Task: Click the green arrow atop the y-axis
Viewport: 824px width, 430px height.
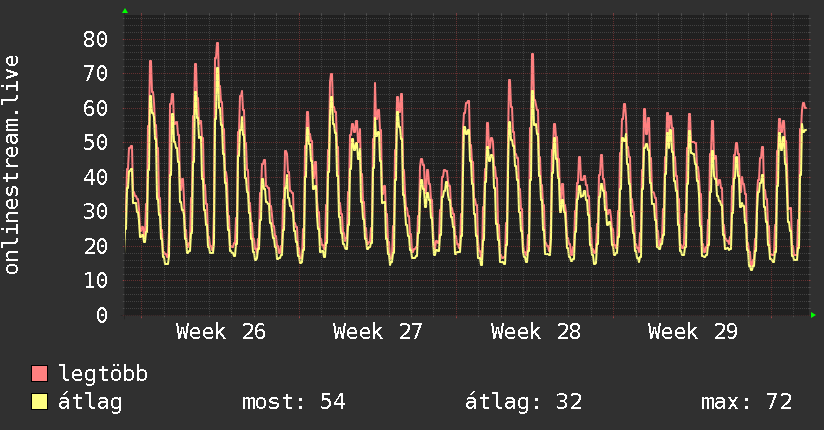Action: click(x=125, y=11)
